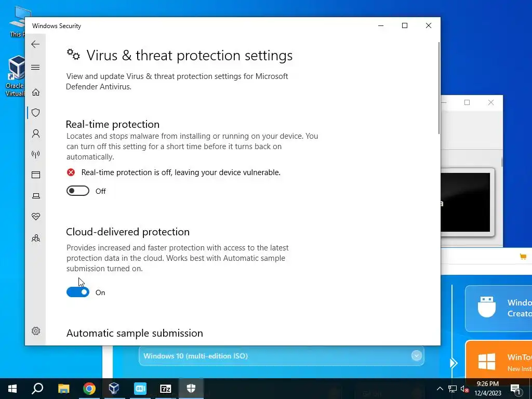Turn off Cloud-delivered protection toggle
The image size is (532, 399).
pyautogui.click(x=78, y=292)
